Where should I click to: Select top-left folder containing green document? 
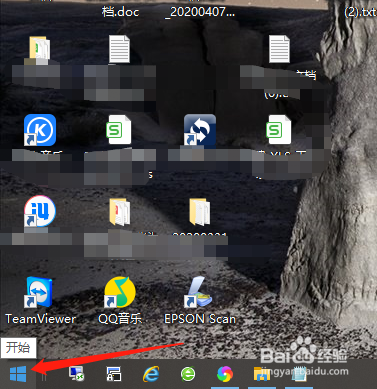40,50
